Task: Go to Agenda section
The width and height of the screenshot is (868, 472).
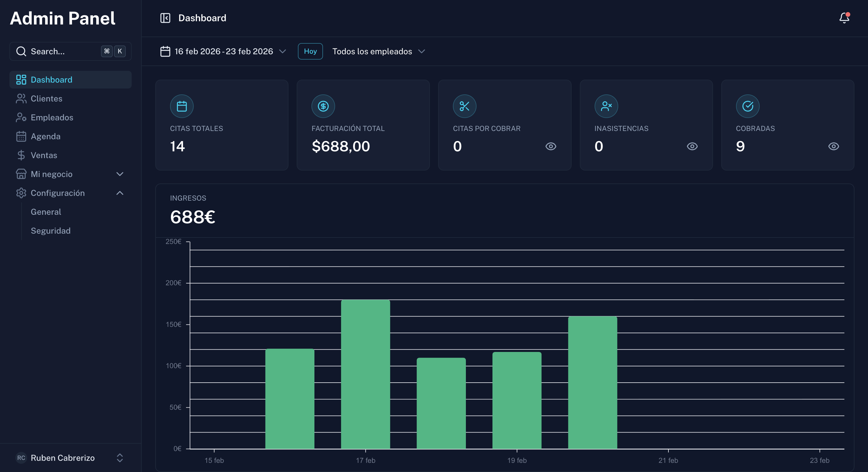Action: coord(45,136)
